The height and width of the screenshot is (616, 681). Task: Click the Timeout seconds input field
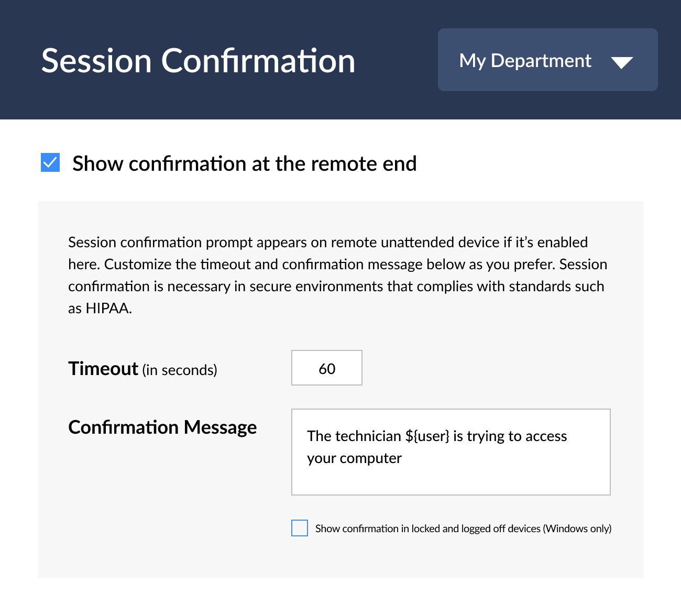tap(326, 368)
